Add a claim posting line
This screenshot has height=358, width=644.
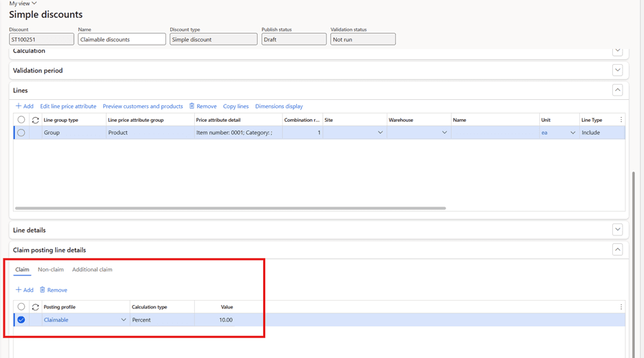click(25, 290)
